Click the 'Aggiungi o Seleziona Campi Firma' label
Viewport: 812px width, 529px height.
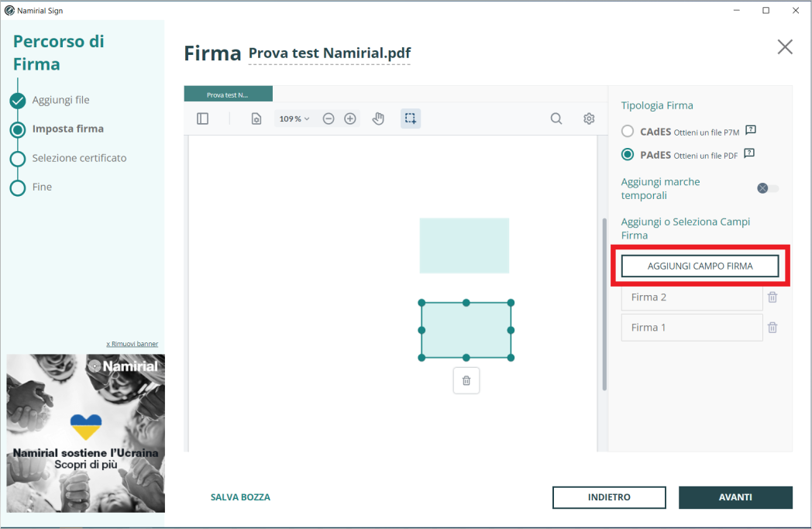686,228
